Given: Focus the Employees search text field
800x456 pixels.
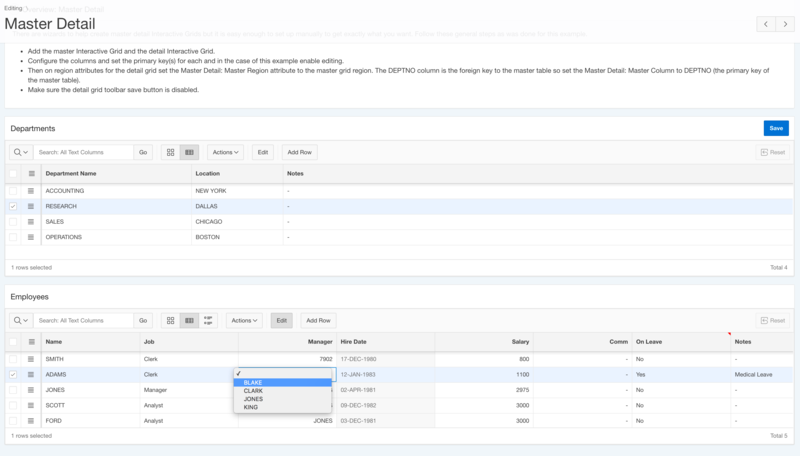Looking at the screenshot, I should point(83,320).
